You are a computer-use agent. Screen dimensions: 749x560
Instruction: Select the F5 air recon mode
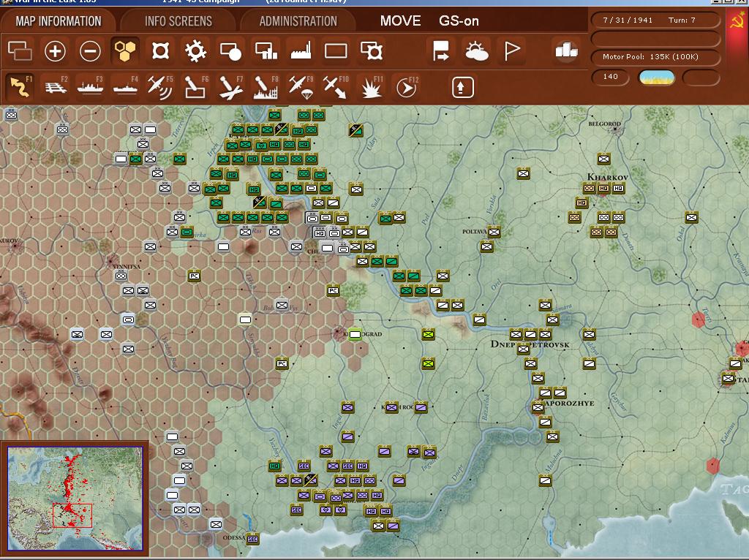160,87
